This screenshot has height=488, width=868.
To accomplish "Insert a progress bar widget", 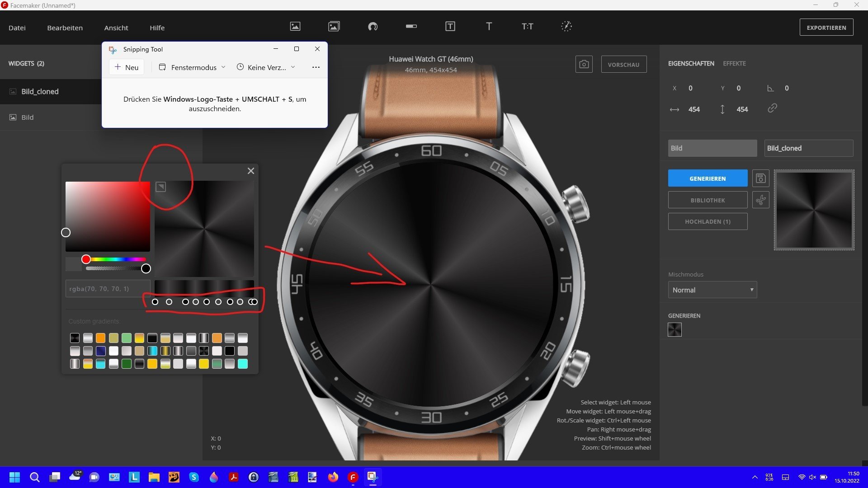I will (x=411, y=27).
